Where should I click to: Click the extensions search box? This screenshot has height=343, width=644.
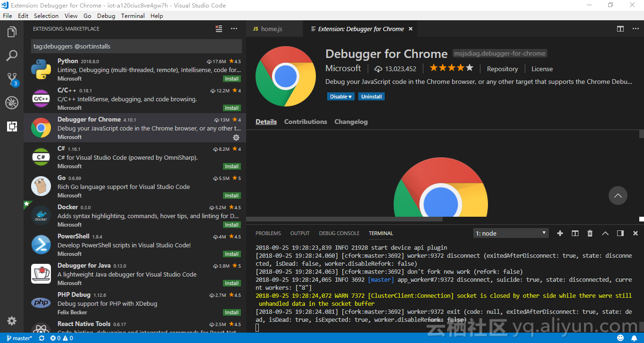click(137, 46)
